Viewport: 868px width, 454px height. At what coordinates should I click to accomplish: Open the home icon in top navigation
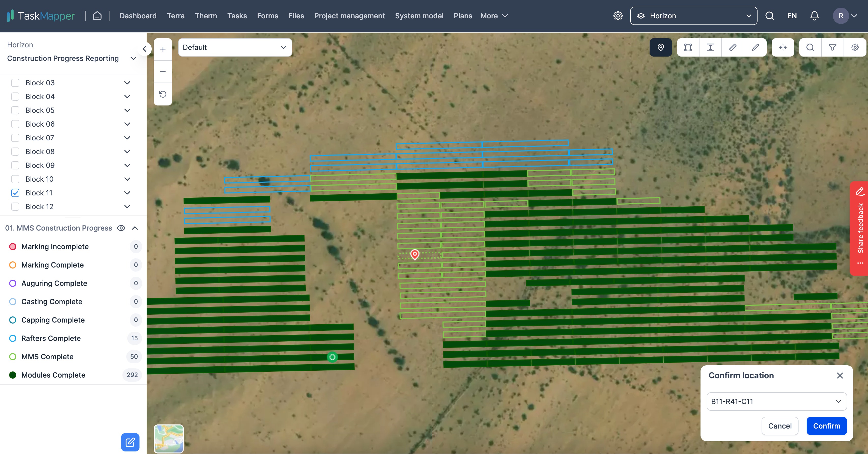[x=97, y=16]
